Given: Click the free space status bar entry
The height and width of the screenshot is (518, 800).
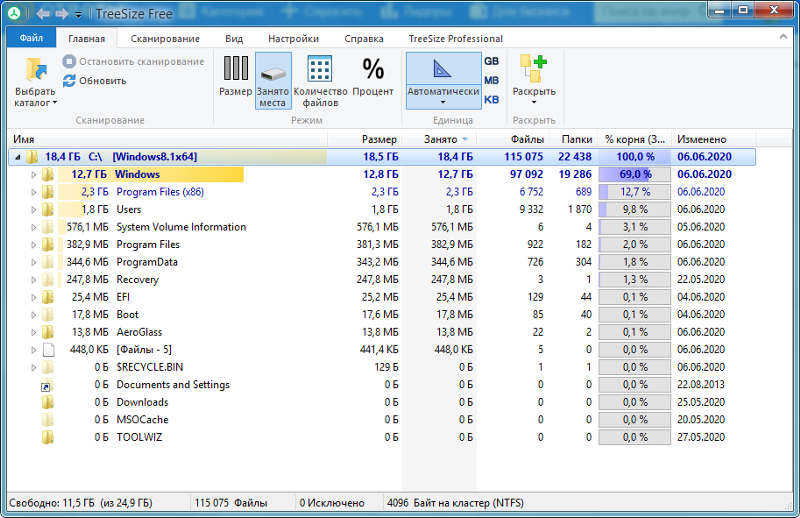Looking at the screenshot, I should click(81, 503).
